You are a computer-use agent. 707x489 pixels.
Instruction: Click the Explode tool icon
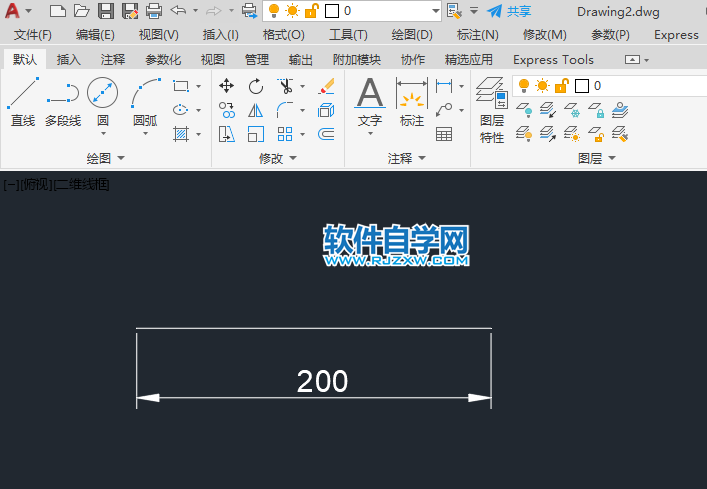coord(326,110)
